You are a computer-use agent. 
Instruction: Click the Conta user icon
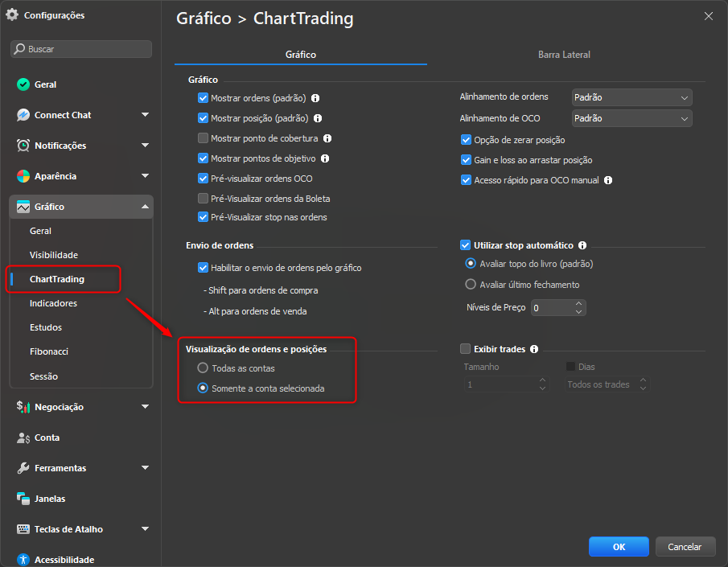23,438
